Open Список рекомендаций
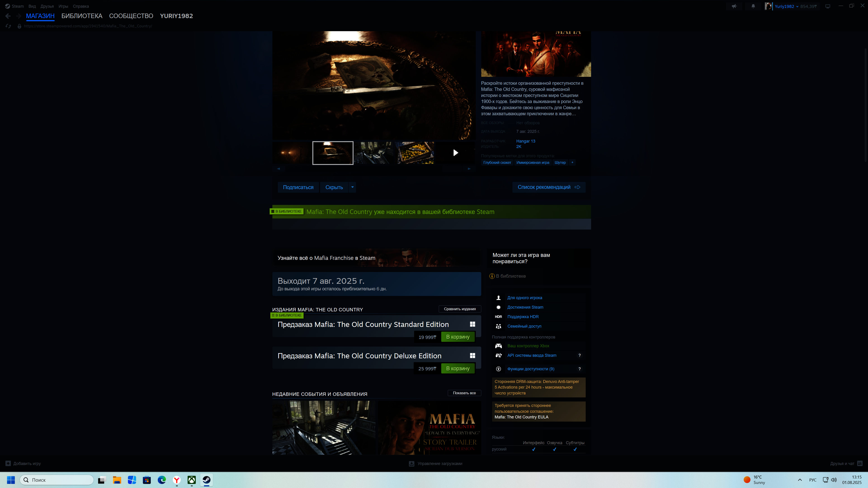Screen dimensions: 868x488 (x=549, y=187)
